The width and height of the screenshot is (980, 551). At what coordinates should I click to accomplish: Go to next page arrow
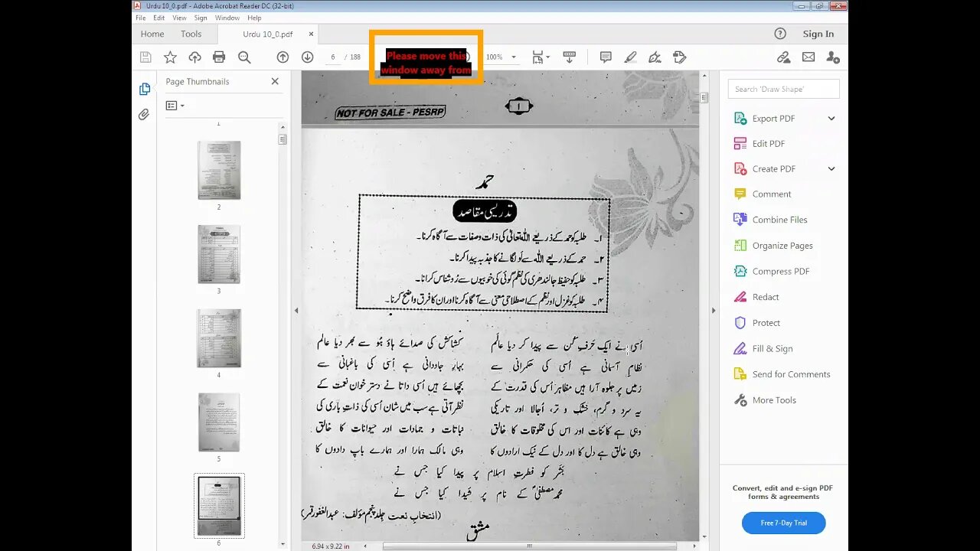click(307, 57)
